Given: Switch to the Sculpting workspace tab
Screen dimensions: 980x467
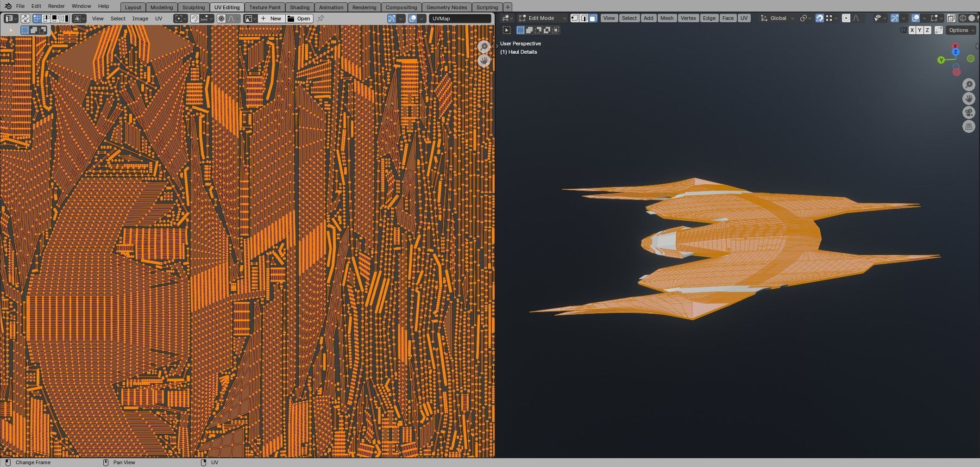Looking at the screenshot, I should [x=194, y=7].
